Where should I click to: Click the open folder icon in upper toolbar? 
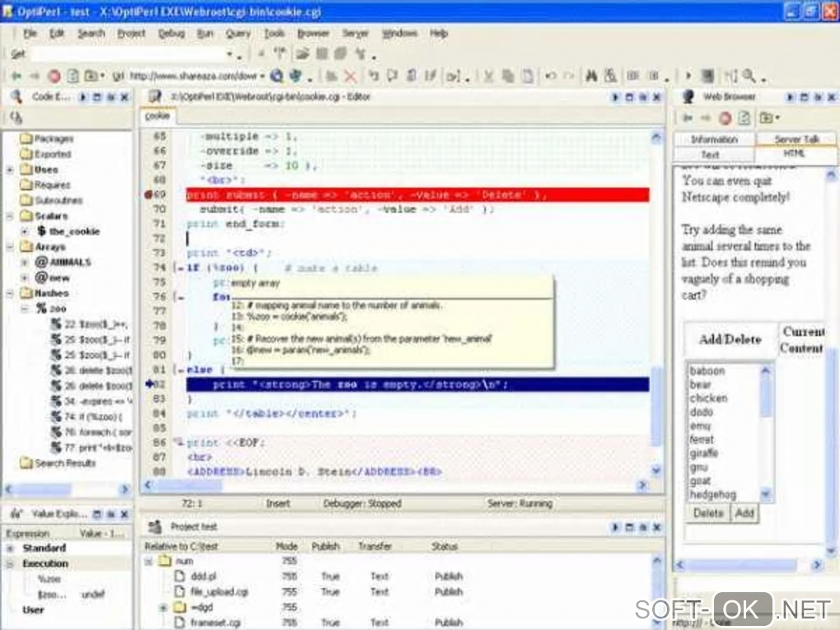[303, 54]
